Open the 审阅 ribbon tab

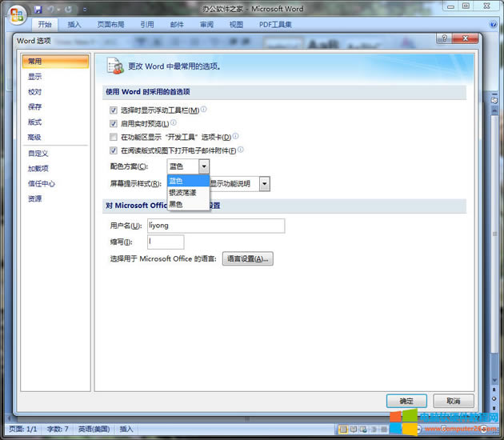(x=206, y=25)
